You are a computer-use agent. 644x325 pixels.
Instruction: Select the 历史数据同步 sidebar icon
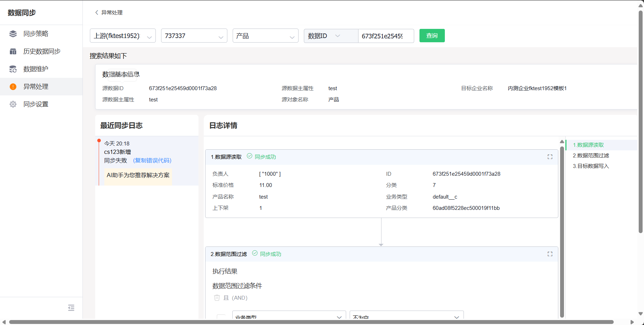click(13, 51)
